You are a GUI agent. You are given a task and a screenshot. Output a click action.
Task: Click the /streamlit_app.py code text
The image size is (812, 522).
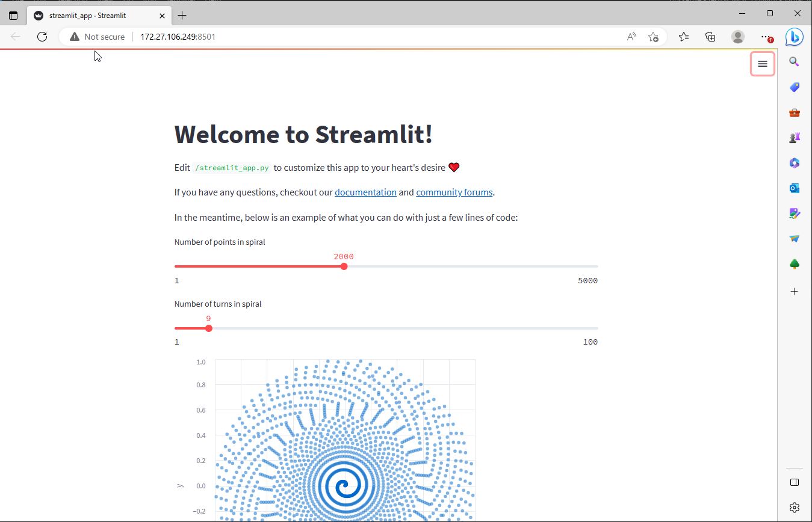(x=232, y=168)
